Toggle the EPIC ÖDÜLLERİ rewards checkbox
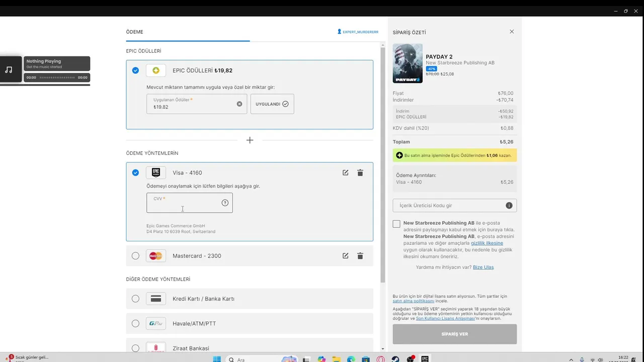Screen dimensions: 644x362 [135, 70]
